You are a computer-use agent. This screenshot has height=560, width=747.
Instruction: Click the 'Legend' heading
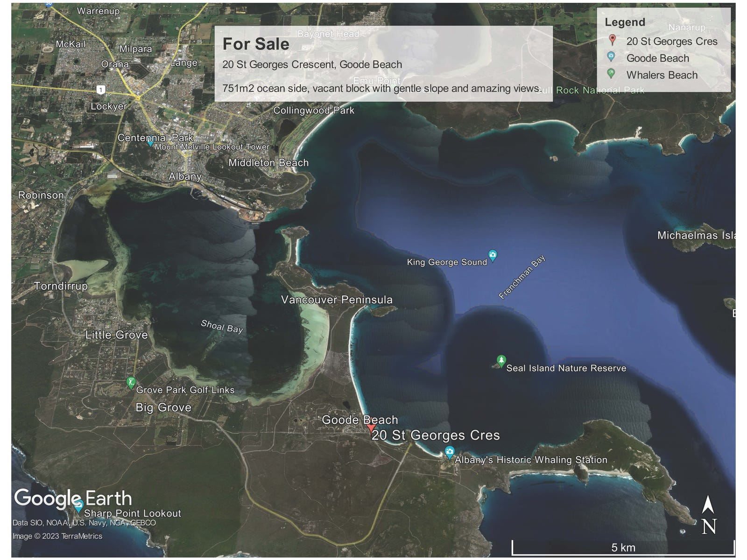pos(625,22)
